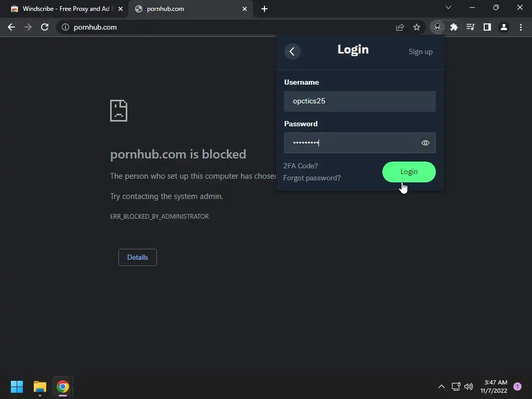Open the tab search dropdown

click(448, 7)
